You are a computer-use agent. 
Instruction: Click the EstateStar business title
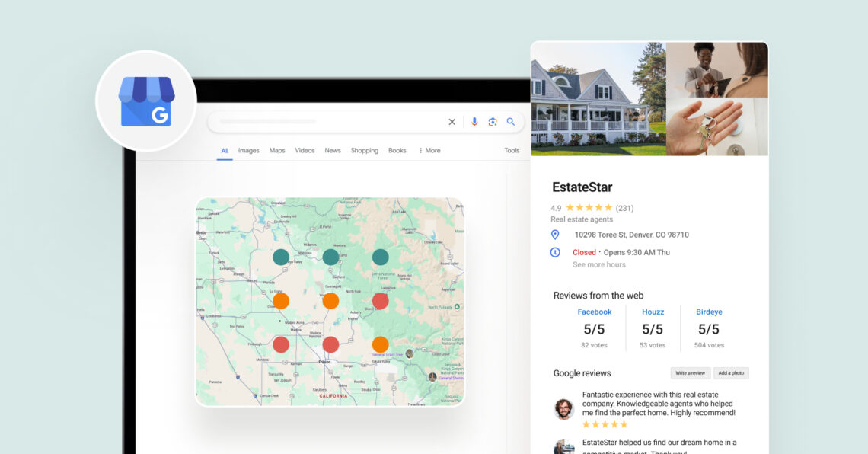(582, 187)
